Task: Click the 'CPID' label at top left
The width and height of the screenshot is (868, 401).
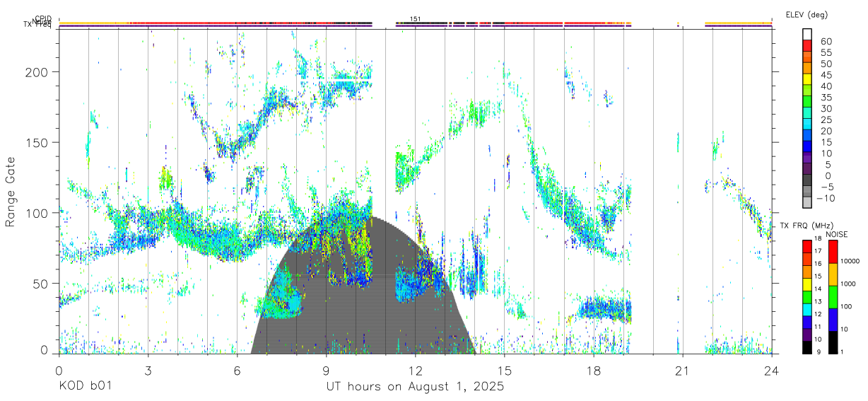Action: tap(43, 19)
